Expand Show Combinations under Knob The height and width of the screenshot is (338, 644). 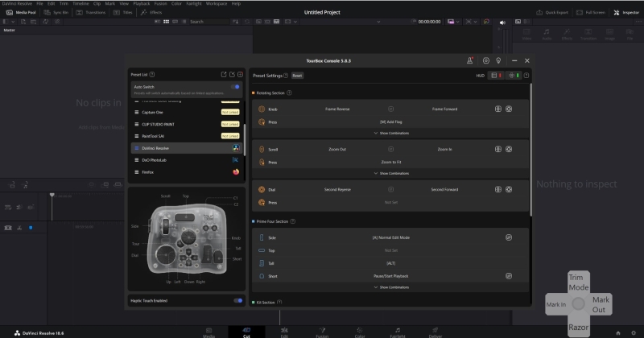[391, 133]
